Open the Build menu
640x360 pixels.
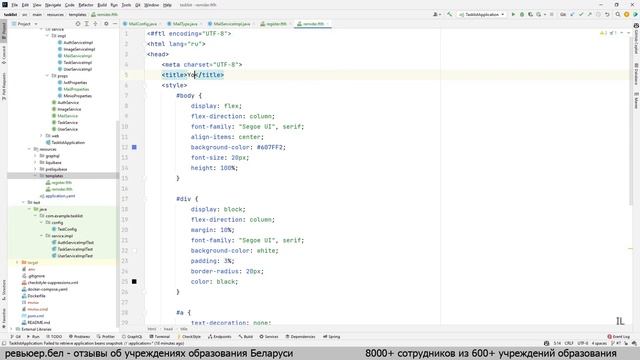click(102, 5)
